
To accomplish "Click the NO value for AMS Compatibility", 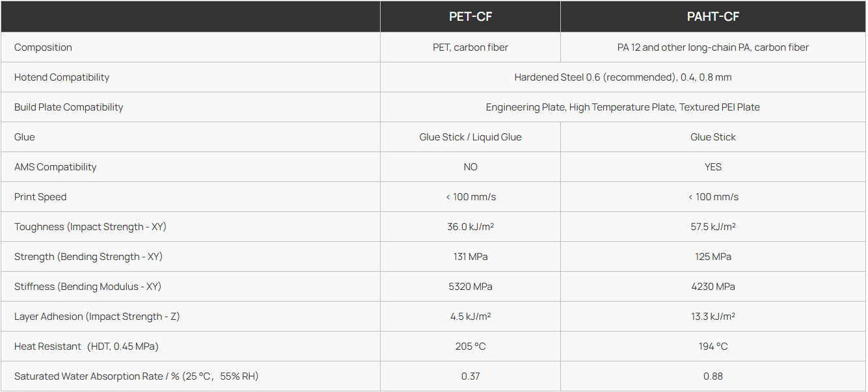I will [470, 167].
